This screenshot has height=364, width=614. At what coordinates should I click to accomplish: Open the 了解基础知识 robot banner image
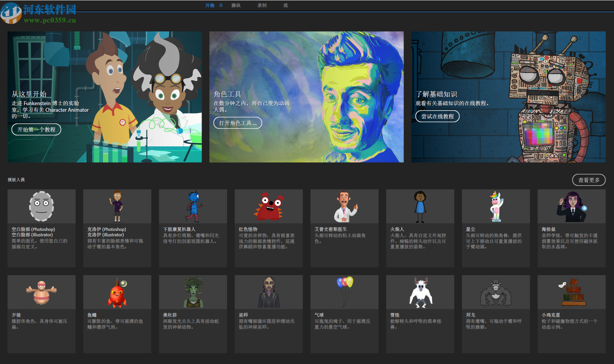[508, 97]
